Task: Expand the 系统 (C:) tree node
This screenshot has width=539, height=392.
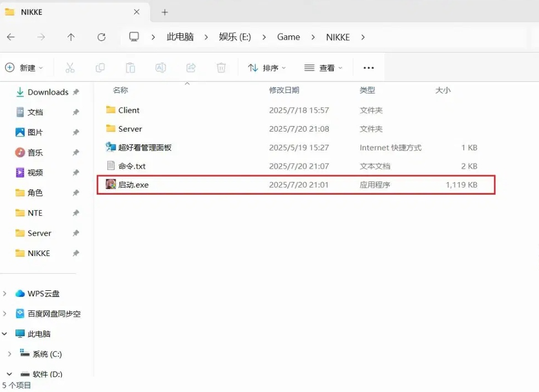Action: (x=9, y=354)
